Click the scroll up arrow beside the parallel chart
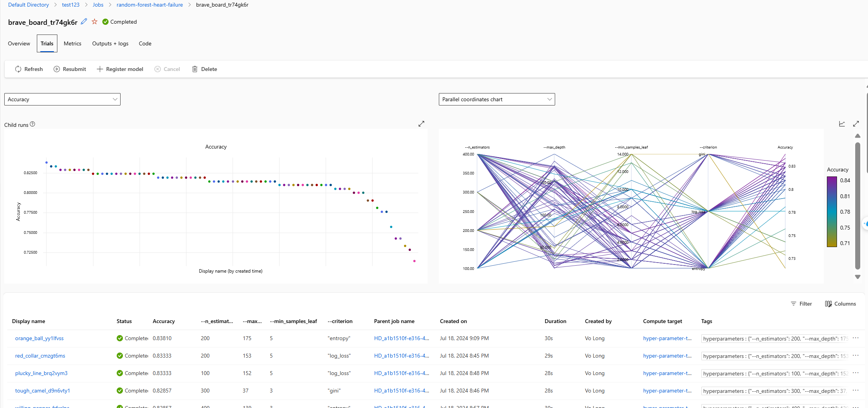 (858, 136)
